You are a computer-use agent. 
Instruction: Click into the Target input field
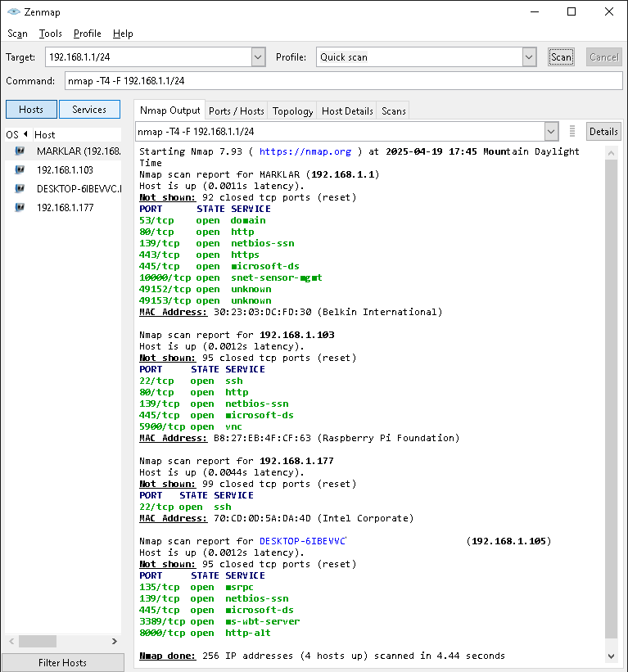tap(149, 57)
